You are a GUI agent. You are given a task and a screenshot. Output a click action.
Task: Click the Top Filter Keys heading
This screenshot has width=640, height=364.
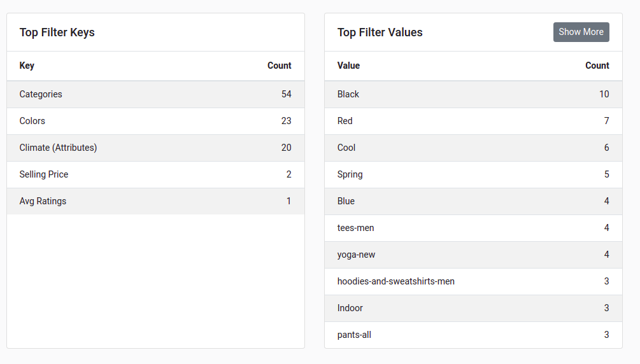57,32
